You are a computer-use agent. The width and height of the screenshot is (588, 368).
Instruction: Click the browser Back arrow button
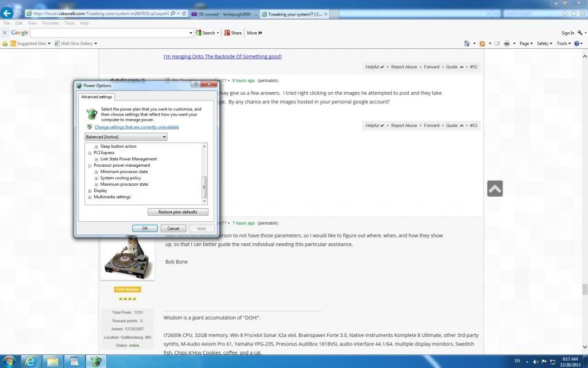7,13
